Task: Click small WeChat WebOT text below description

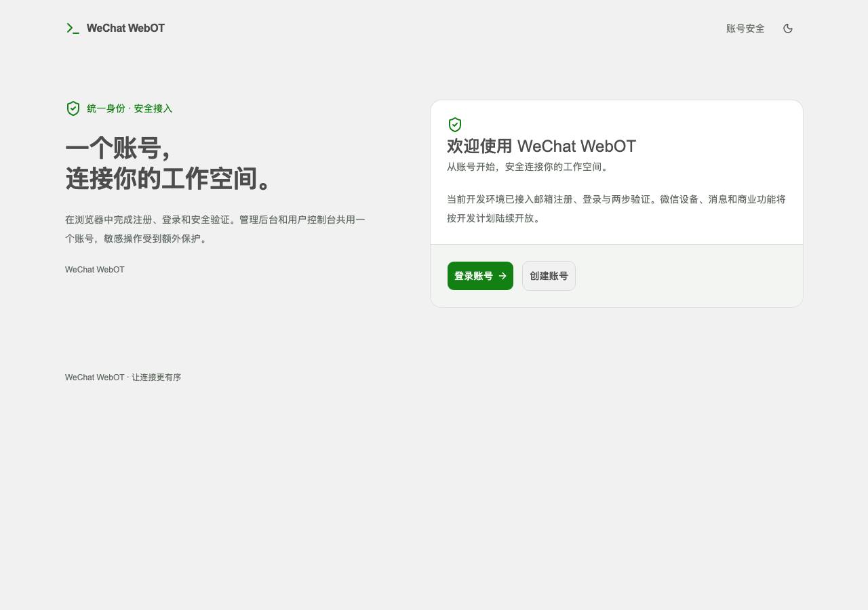Action: 95,270
